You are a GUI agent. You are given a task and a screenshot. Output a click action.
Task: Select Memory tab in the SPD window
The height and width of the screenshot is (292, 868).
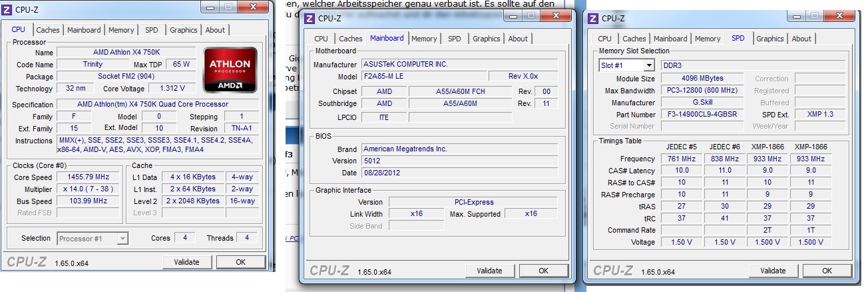(x=708, y=39)
